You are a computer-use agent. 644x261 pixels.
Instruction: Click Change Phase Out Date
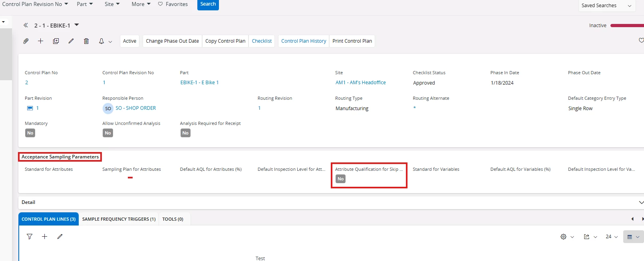[x=172, y=41]
